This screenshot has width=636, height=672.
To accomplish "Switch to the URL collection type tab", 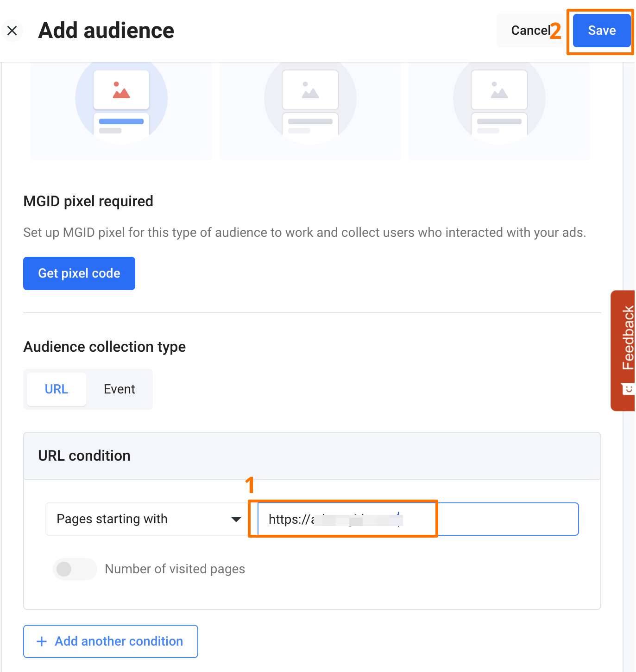I will point(57,389).
